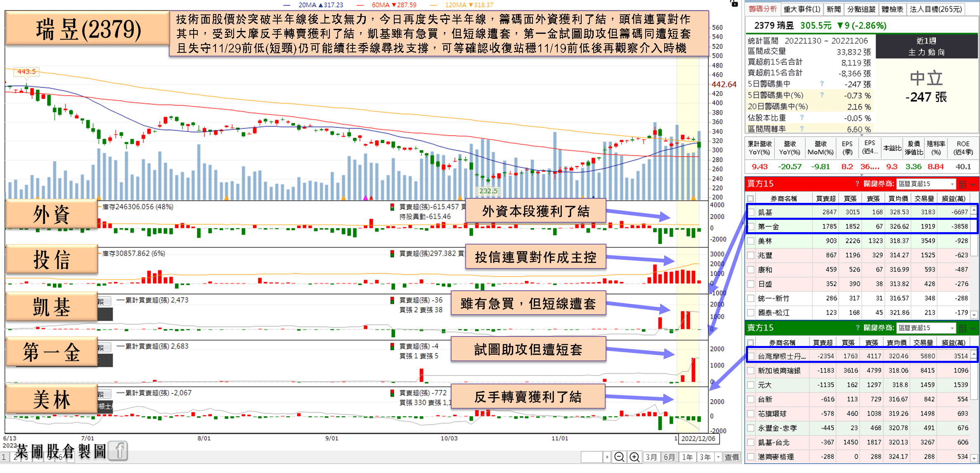Open the 法人目標(265元) tab
The image size is (980, 473).
pyautogui.click(x=936, y=9)
